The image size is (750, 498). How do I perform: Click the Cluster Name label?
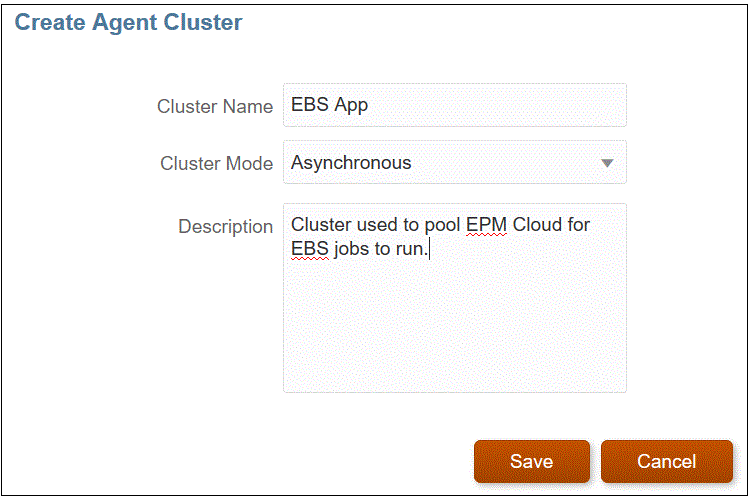pyautogui.click(x=215, y=106)
